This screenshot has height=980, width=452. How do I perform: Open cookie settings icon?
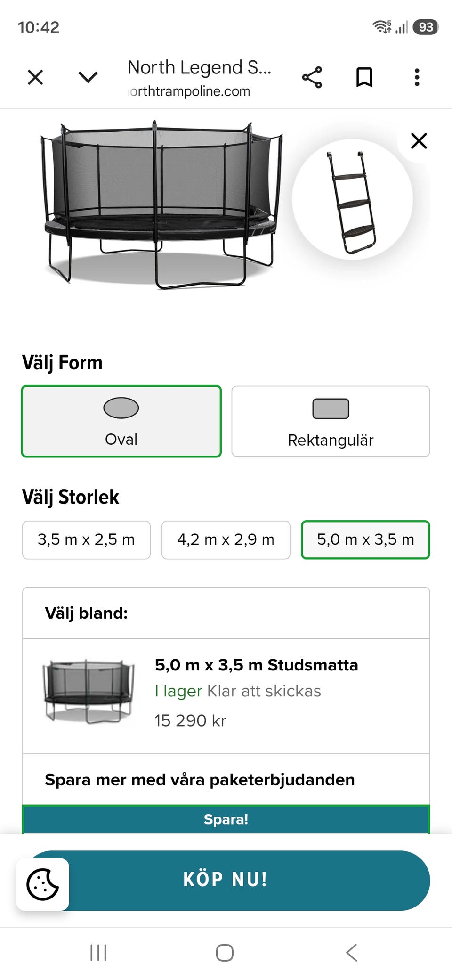click(43, 884)
